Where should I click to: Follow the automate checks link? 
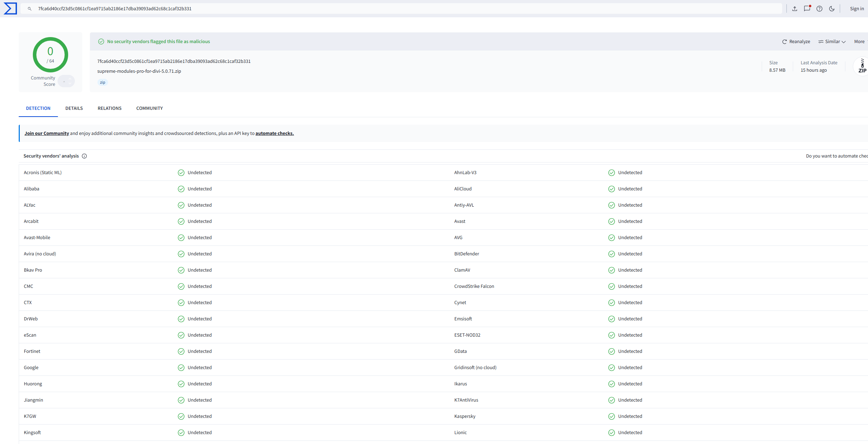275,134
